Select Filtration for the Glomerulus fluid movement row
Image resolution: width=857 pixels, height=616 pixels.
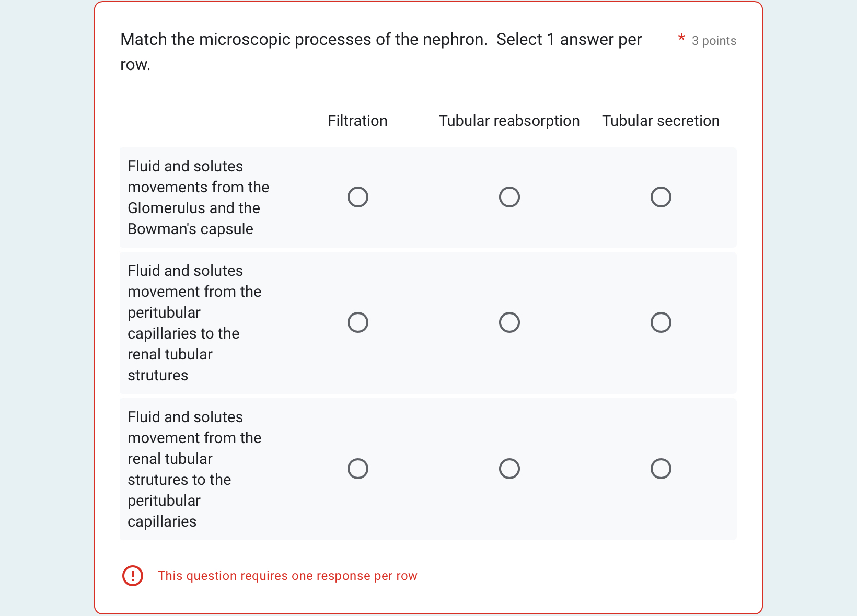click(x=357, y=197)
